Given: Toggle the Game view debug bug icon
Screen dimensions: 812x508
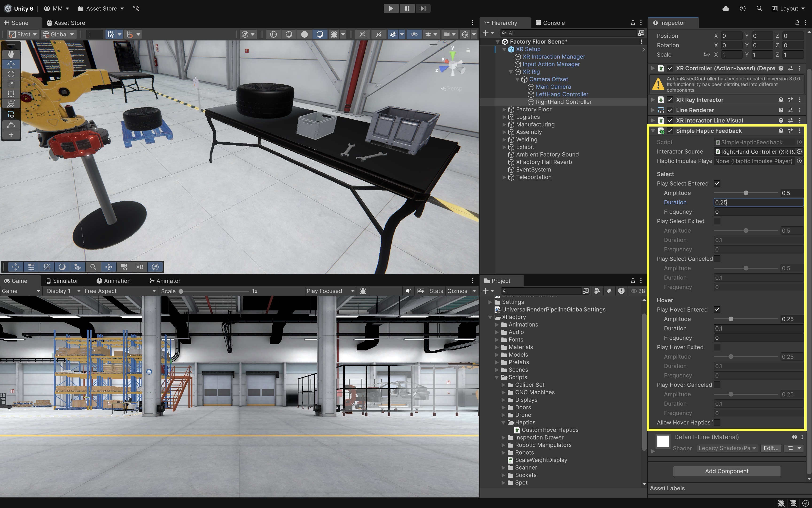Looking at the screenshot, I should pos(363,291).
